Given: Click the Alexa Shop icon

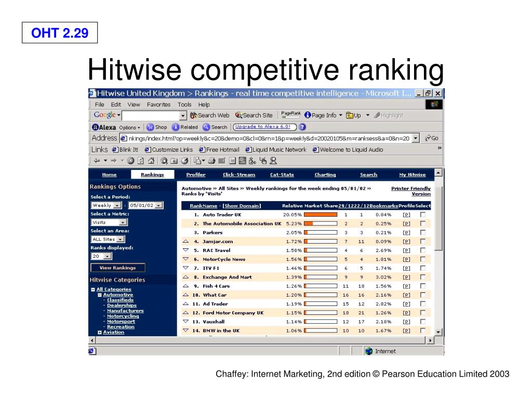Looking at the screenshot, I should 150,127.
